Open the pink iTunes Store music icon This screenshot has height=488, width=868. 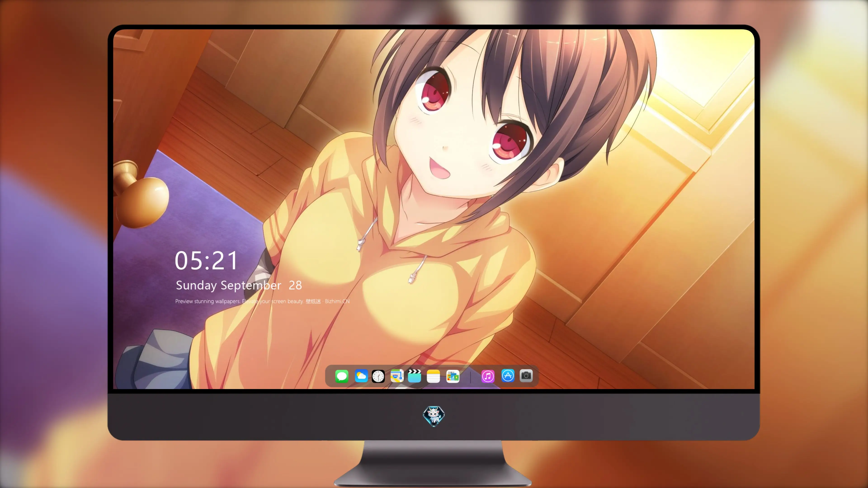pyautogui.click(x=488, y=376)
